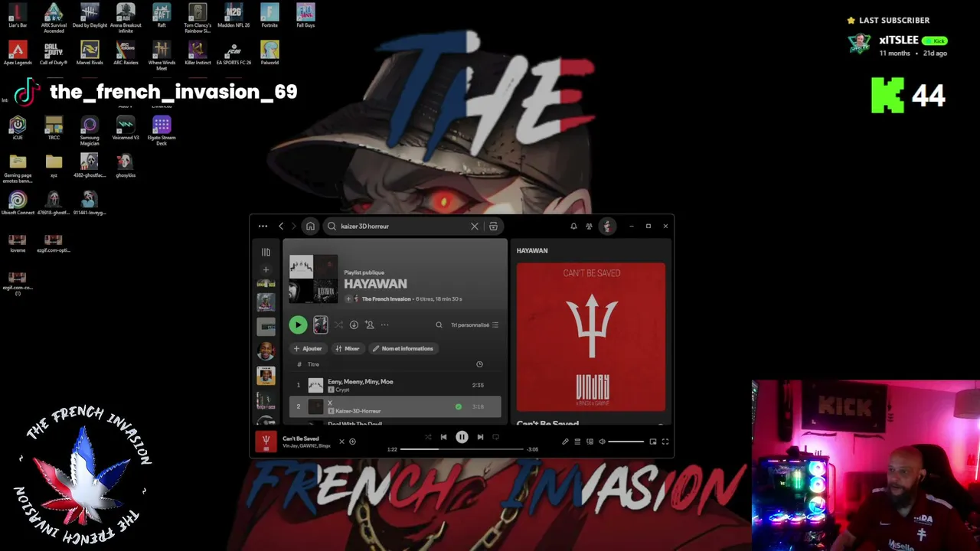Open the iCUE desktop shortcut
Screen dimensions: 980x551
click(18, 128)
